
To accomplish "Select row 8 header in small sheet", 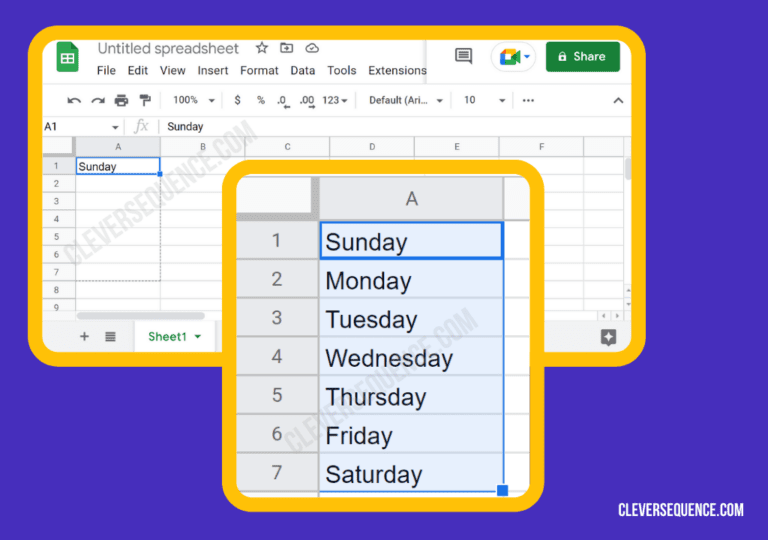I will 57,290.
